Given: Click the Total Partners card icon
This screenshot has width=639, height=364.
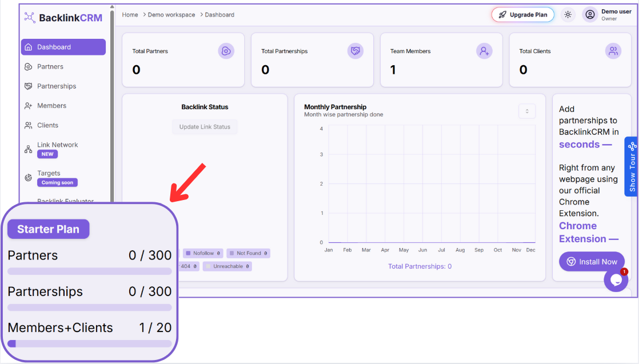Looking at the screenshot, I should (226, 51).
